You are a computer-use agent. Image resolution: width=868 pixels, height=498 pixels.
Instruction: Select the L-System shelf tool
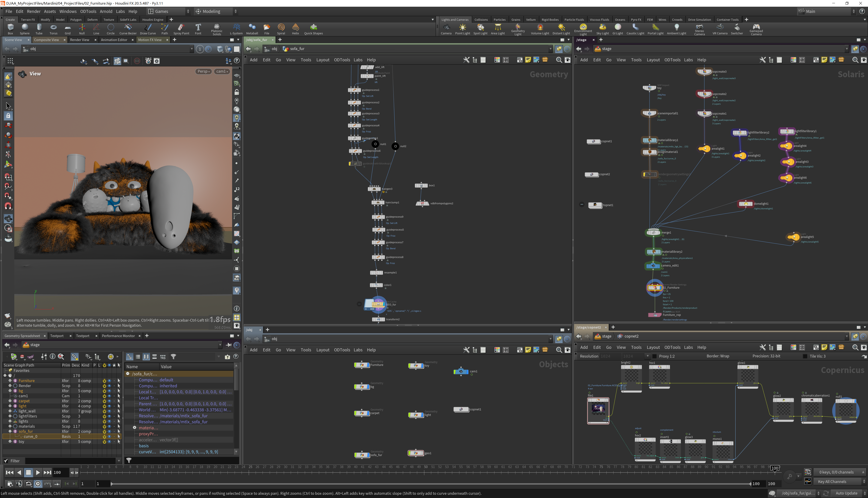point(236,29)
